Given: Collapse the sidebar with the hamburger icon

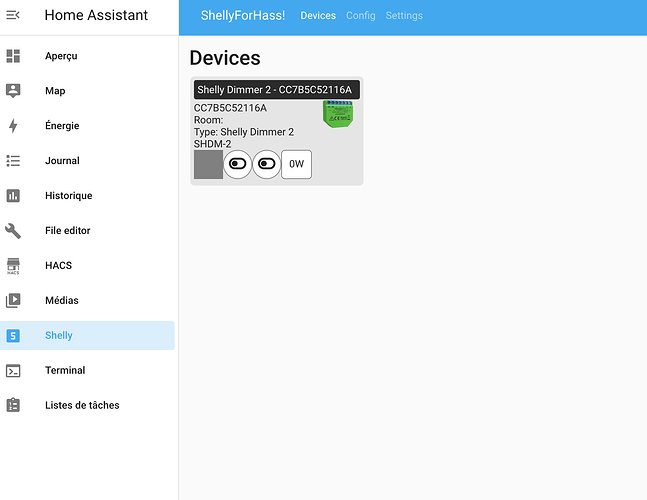Looking at the screenshot, I should coord(13,15).
